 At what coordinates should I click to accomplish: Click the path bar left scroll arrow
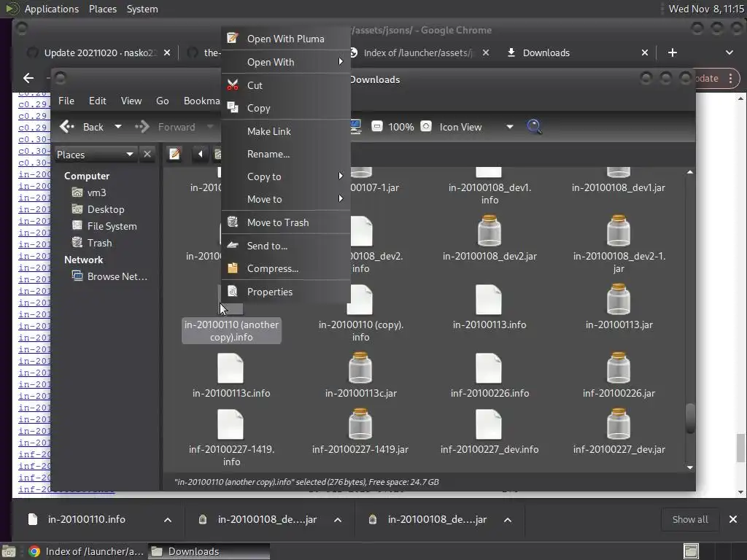tap(200, 154)
